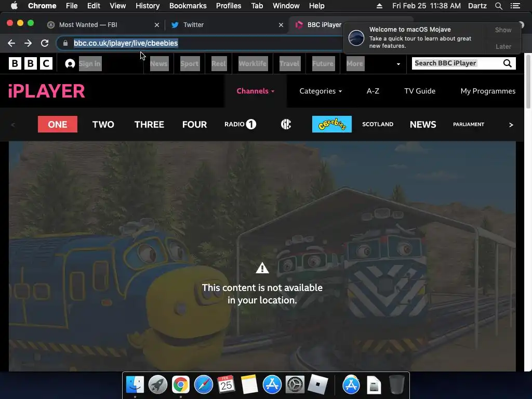
Task: Open the BBC Worklife link
Action: pyautogui.click(x=252, y=63)
